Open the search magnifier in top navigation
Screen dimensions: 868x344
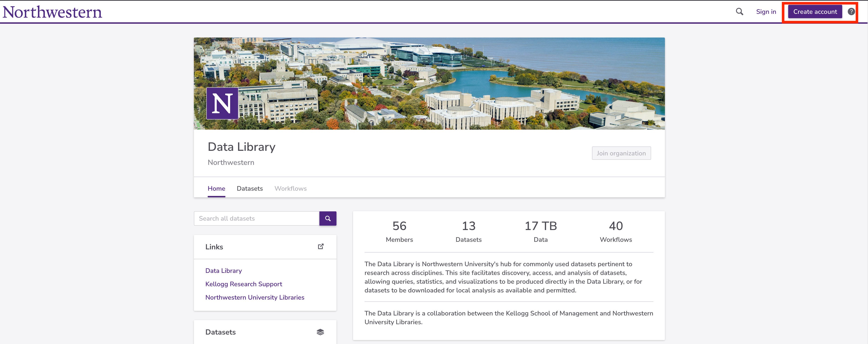[x=739, y=12]
